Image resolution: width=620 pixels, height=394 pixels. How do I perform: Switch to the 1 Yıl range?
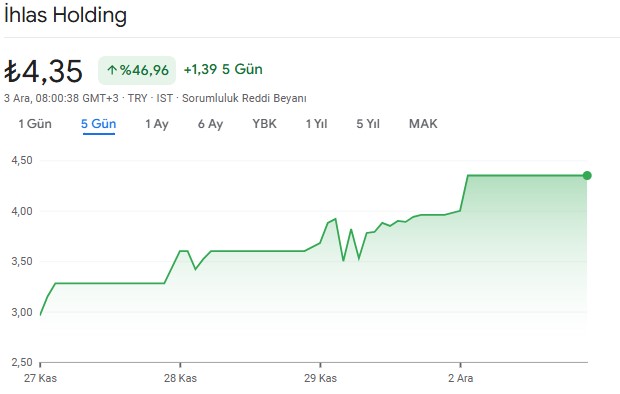pos(316,124)
